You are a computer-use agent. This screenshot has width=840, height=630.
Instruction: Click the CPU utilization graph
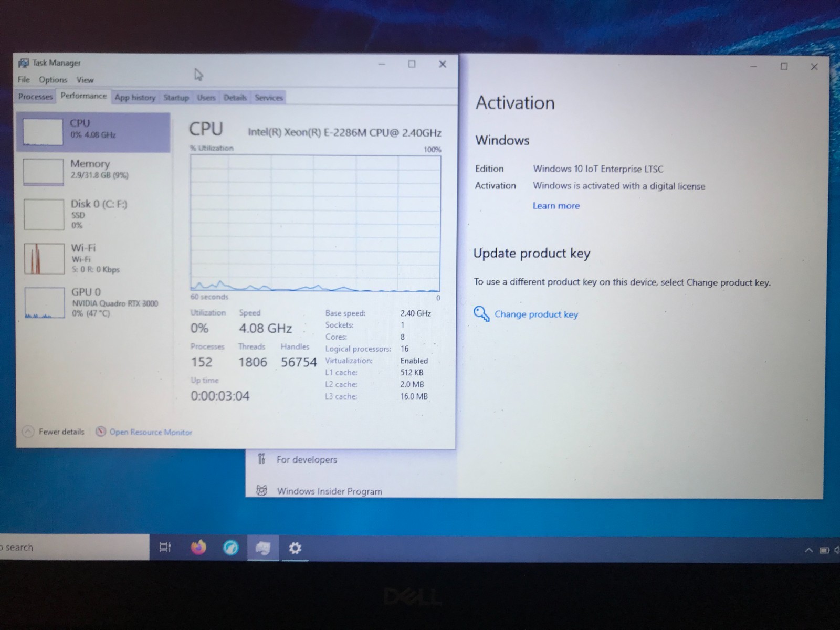[315, 223]
